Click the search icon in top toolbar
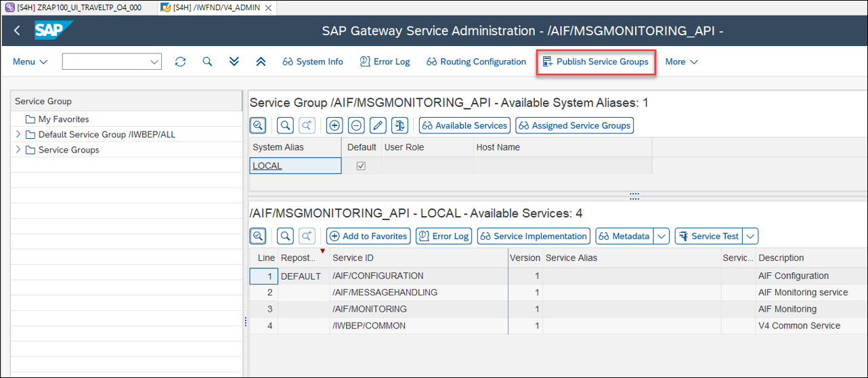868x378 pixels. (x=207, y=62)
